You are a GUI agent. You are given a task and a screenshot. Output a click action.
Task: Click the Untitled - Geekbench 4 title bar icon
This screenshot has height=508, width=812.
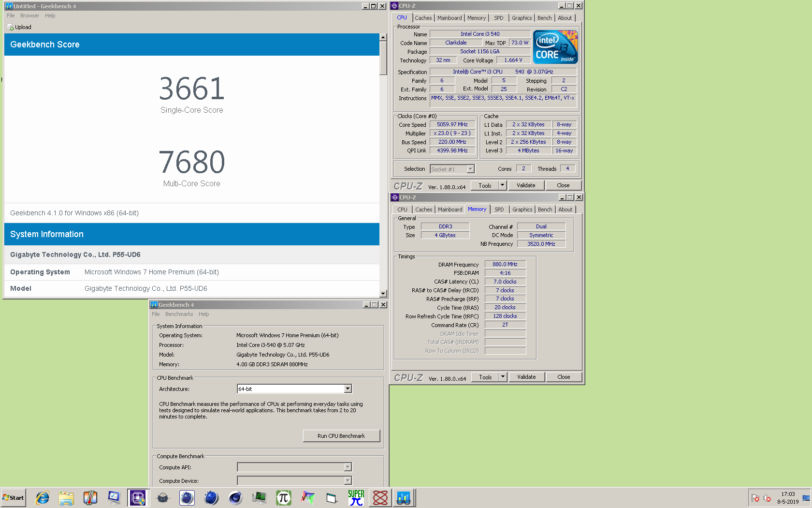[x=9, y=6]
